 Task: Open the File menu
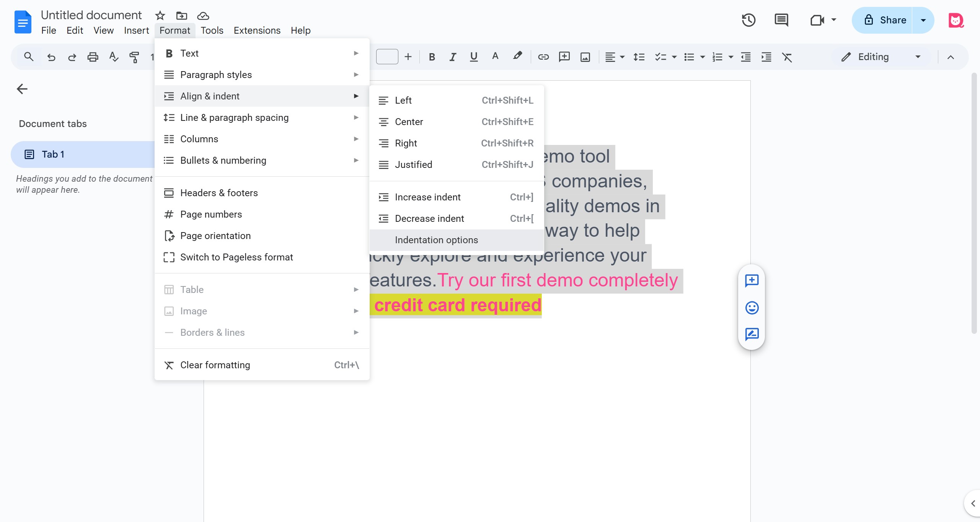[49, 30]
